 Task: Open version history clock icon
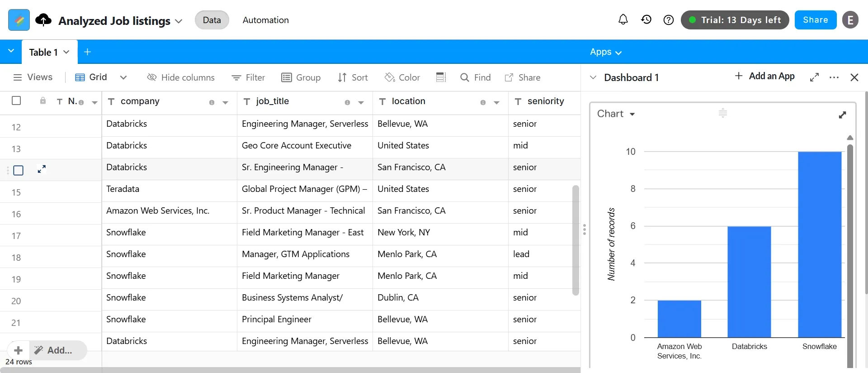pos(646,20)
